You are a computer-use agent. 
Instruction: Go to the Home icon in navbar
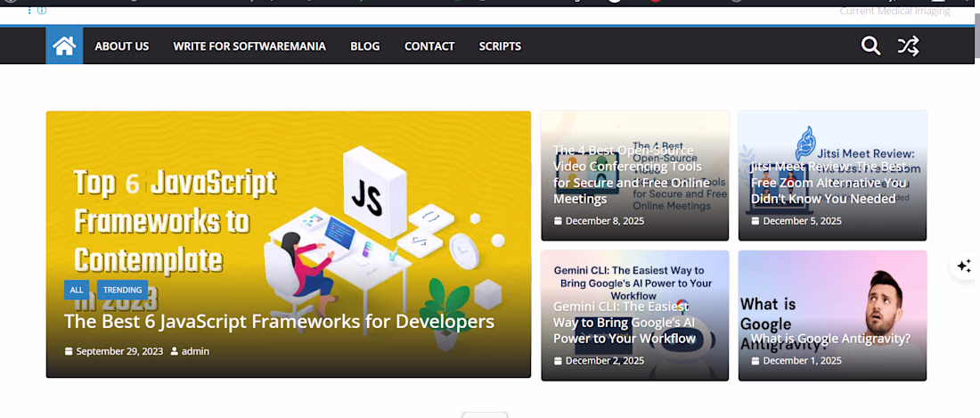[64, 45]
